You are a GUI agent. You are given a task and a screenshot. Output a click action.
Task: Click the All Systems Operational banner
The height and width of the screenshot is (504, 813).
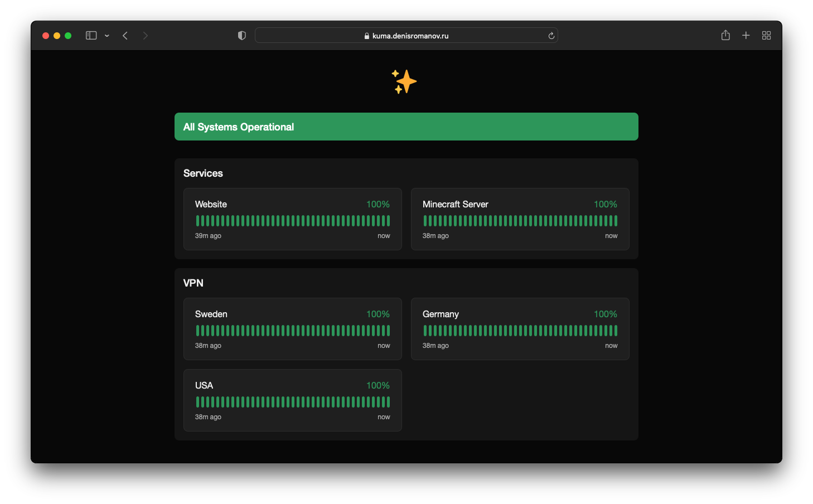[406, 127]
